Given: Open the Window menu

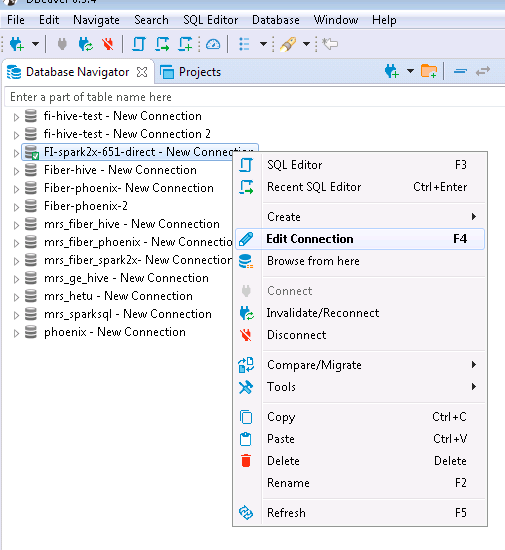Looking at the screenshot, I should [336, 20].
